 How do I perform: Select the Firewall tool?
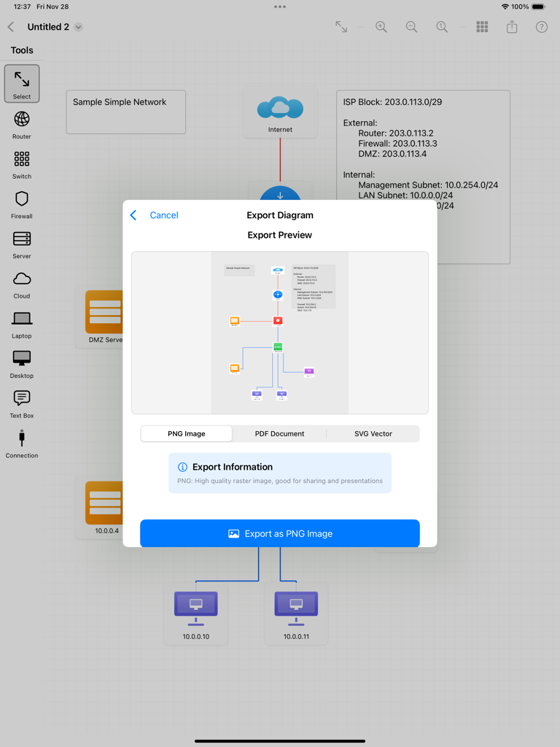(x=22, y=205)
